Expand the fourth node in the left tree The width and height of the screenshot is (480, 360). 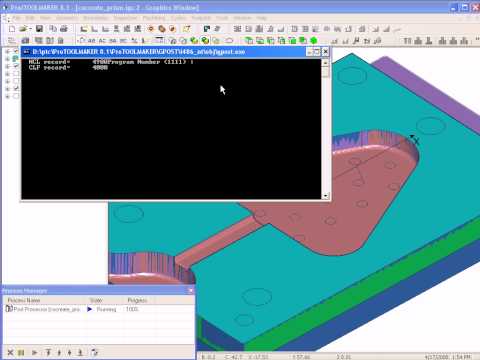coord(7,74)
